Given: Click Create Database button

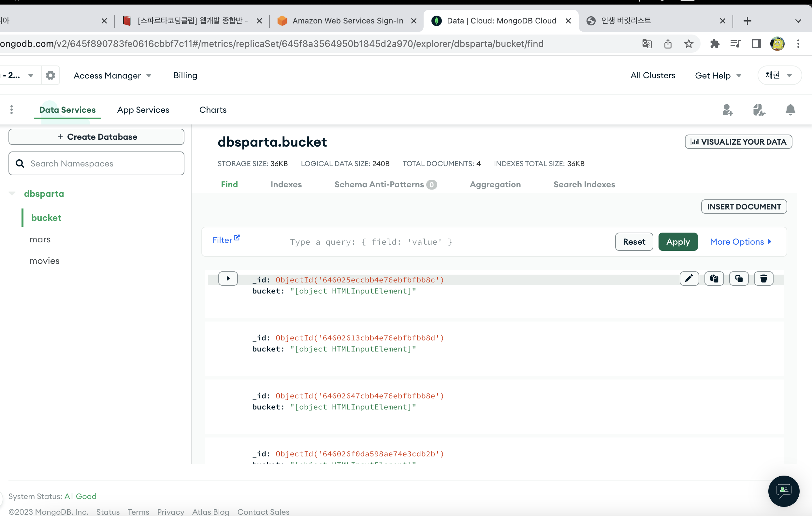Looking at the screenshot, I should pyautogui.click(x=96, y=137).
